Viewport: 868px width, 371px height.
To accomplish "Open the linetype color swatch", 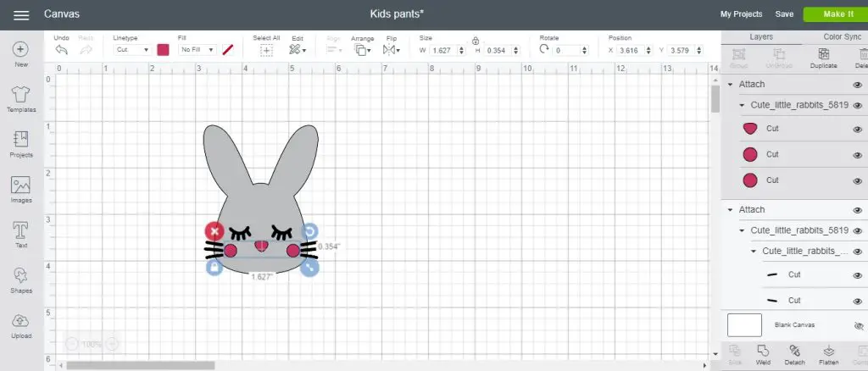I will (x=163, y=50).
